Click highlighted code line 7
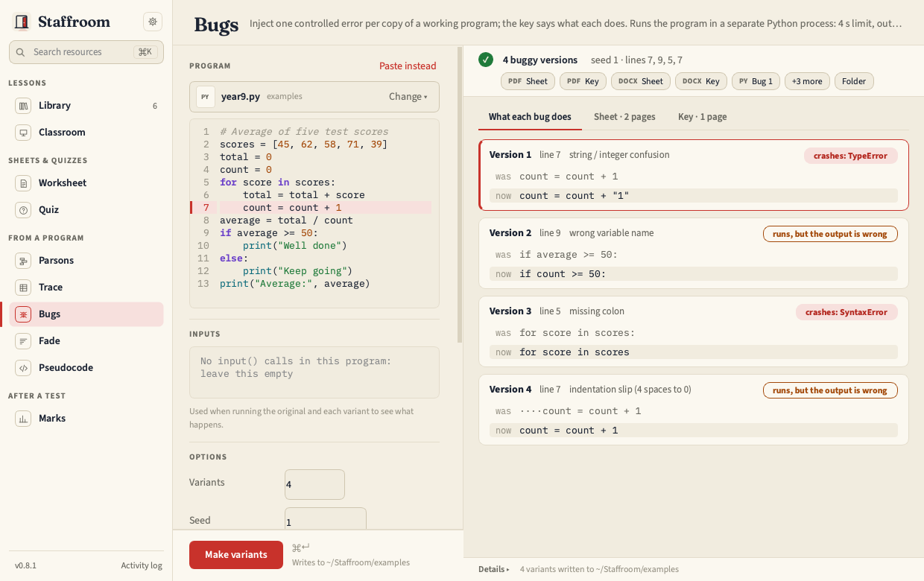 click(311, 208)
